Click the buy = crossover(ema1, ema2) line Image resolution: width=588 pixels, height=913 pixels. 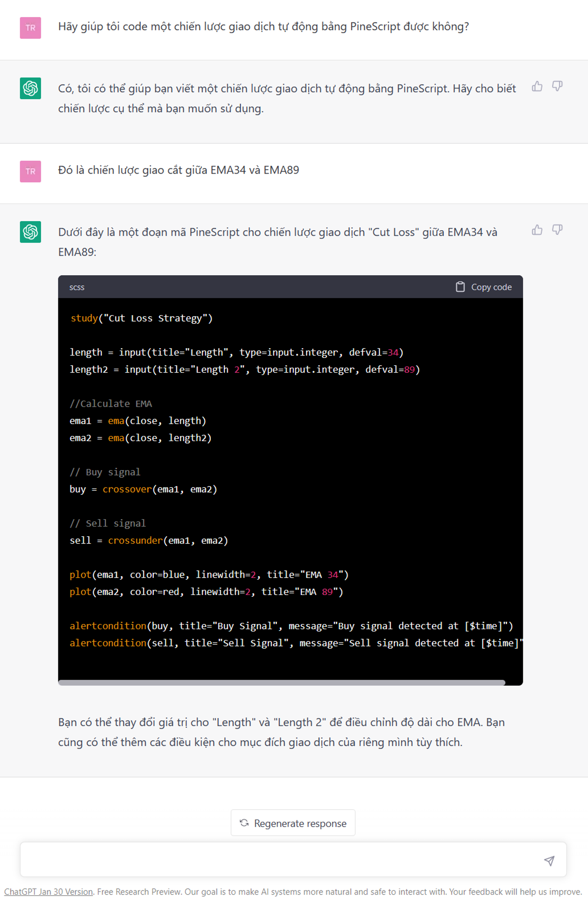[143, 489]
